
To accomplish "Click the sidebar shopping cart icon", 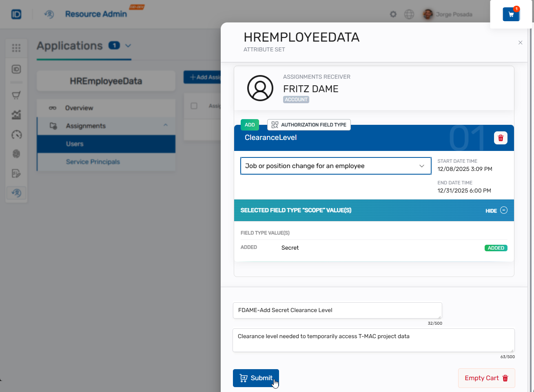I will point(16,95).
